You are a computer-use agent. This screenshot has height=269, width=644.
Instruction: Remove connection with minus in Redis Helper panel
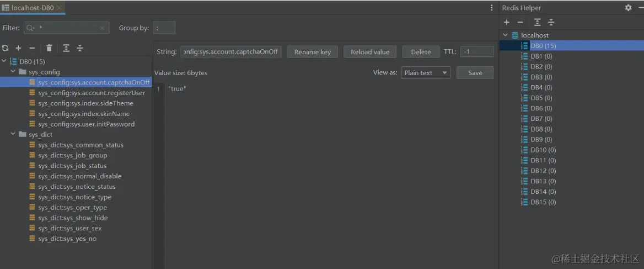point(520,22)
